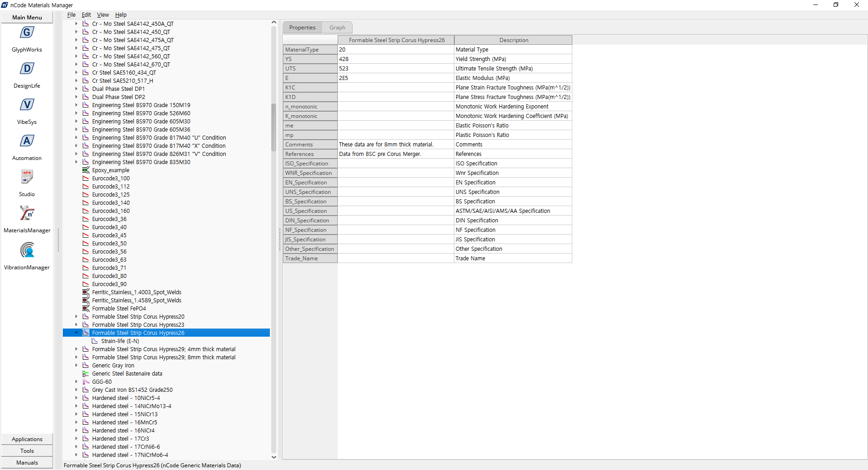Switch to the Graph tab
Viewport: 868px width, 470px height.
tap(337, 28)
